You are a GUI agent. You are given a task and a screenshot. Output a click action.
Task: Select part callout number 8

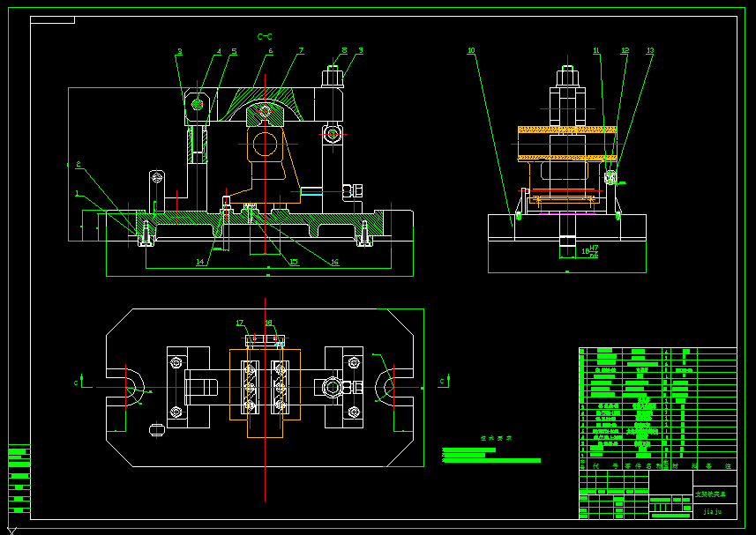[x=344, y=50]
